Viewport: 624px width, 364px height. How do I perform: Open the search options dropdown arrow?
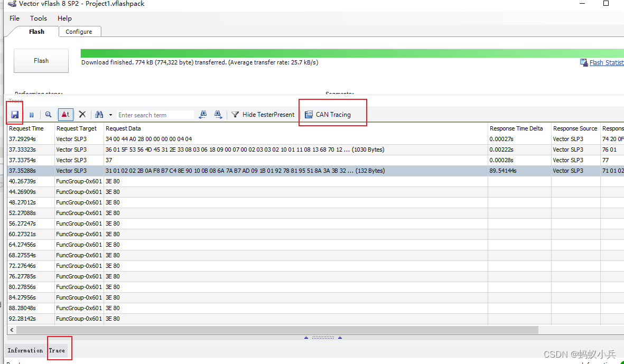[x=110, y=115]
